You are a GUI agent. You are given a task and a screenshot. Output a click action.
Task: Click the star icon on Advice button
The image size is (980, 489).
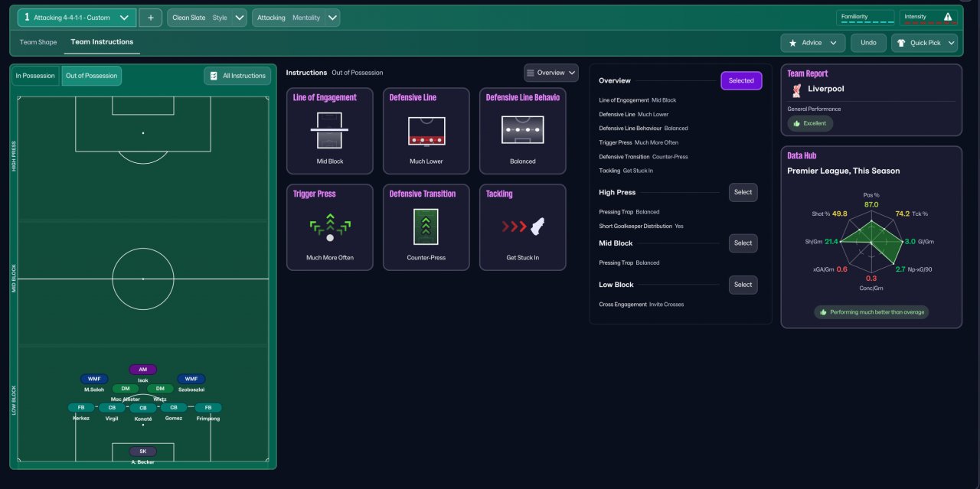pos(792,43)
